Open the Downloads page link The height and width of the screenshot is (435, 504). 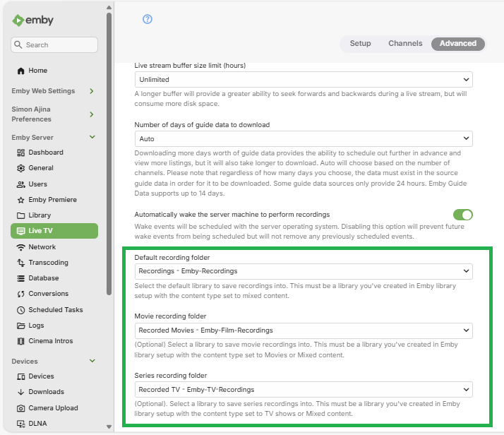tap(54, 392)
